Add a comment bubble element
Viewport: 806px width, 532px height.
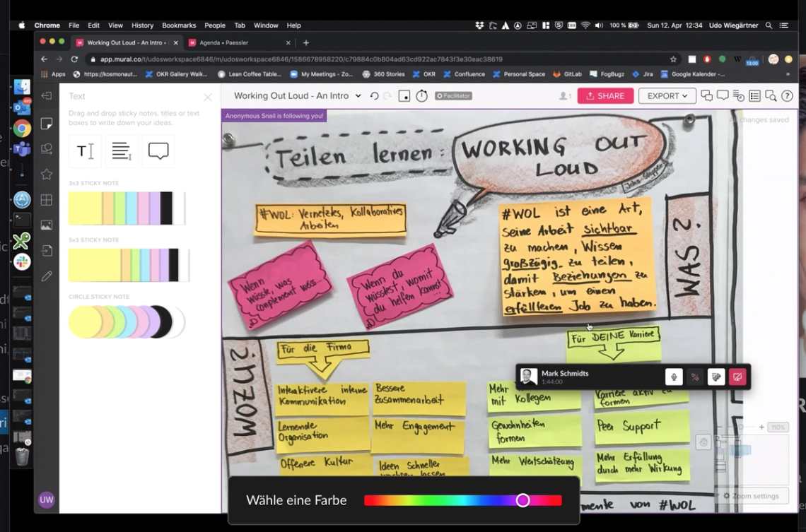pyautogui.click(x=158, y=151)
